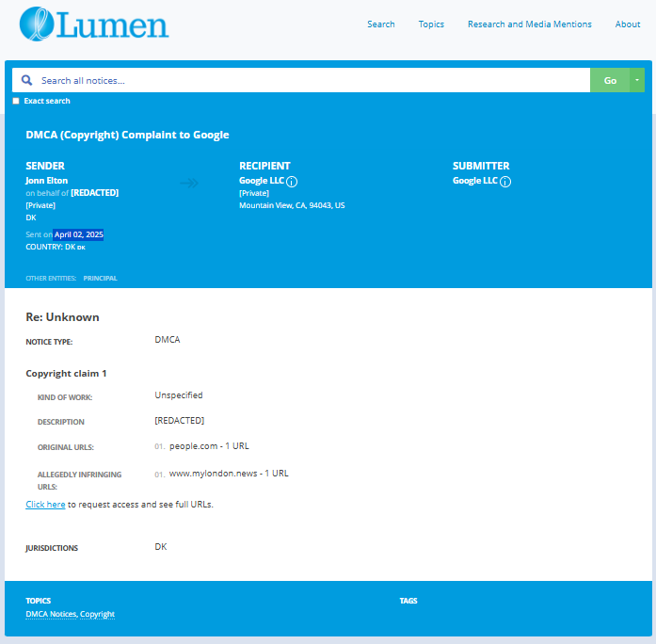Viewport: 656px width, 644px height.
Task: Click the Lumen logo
Action: [x=94, y=24]
